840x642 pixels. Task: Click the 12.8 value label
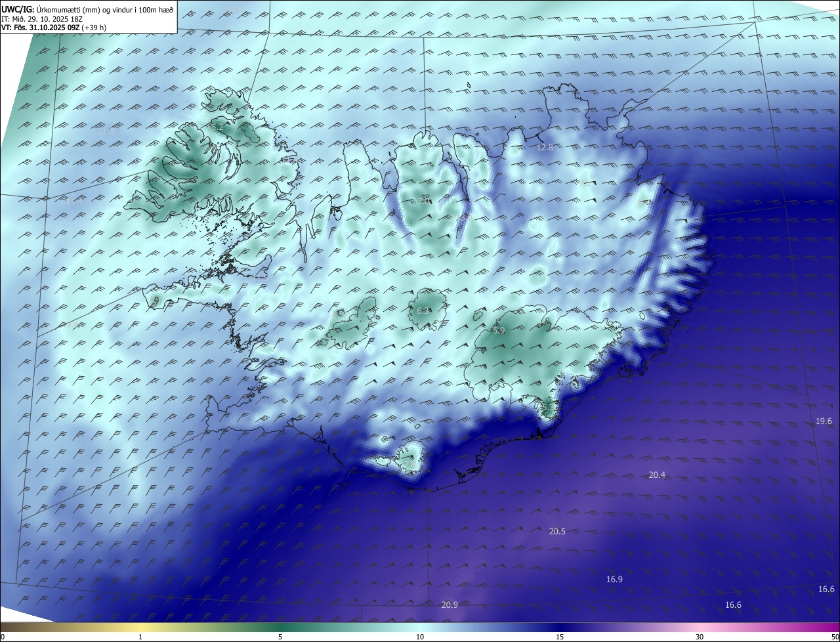click(x=545, y=148)
